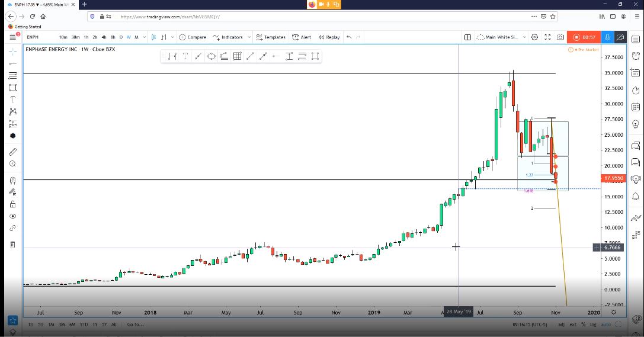Click the undo arrow
644x337 pixels.
tap(349, 37)
